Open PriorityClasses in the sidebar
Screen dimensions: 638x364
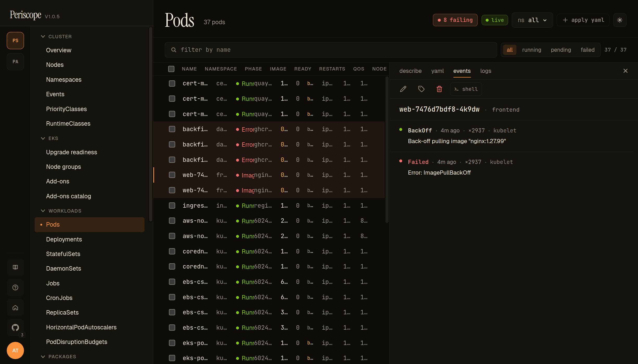click(90, 109)
